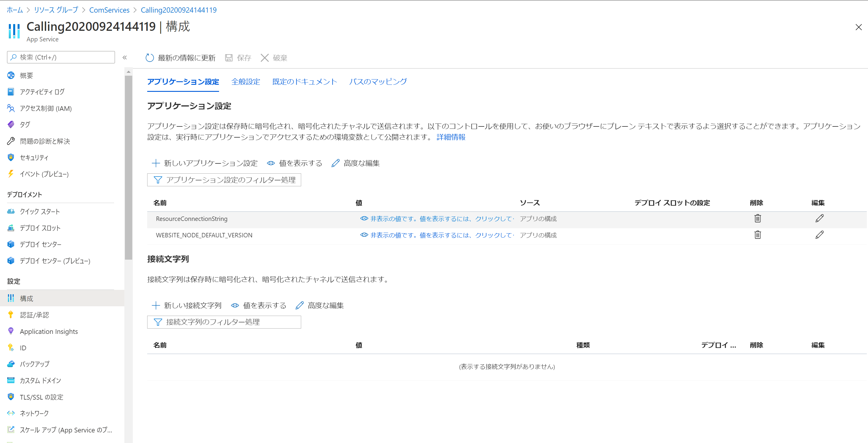868x443 pixels.
Task: Click the trash icon for WEBSITE_NODE_DEFAULT_VERSION
Action: (757, 235)
